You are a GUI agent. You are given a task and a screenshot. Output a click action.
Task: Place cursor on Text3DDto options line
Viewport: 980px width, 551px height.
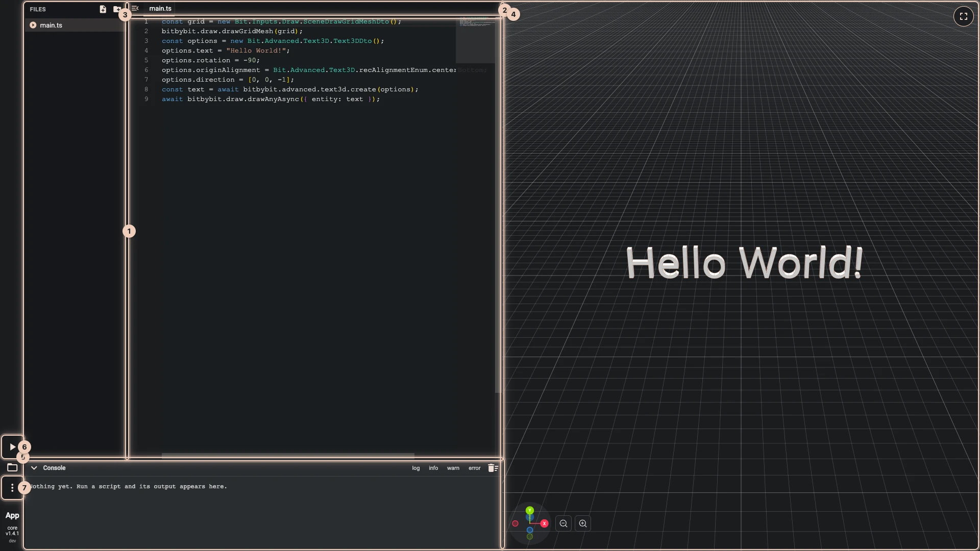click(x=273, y=41)
